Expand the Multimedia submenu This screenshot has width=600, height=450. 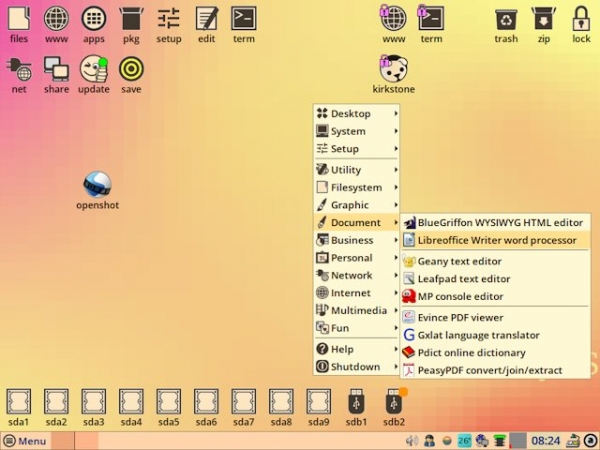[x=357, y=310]
